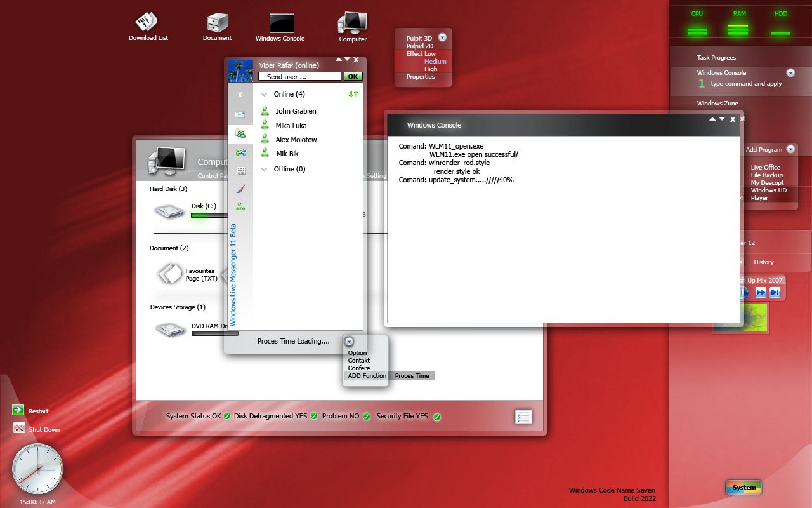Expand the Offline (0) contact group
This screenshot has height=508, width=812.
click(265, 169)
